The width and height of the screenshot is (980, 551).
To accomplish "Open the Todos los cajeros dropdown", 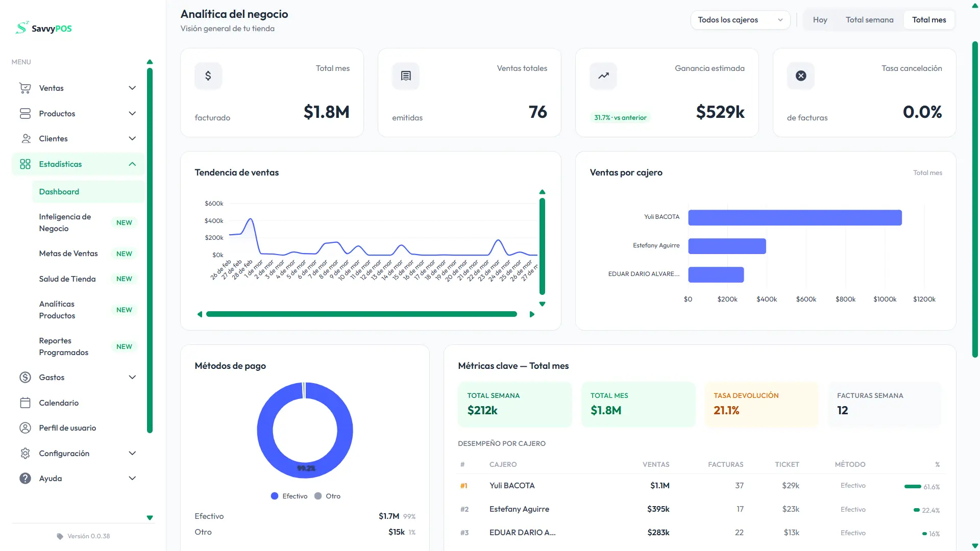I will pos(740,20).
